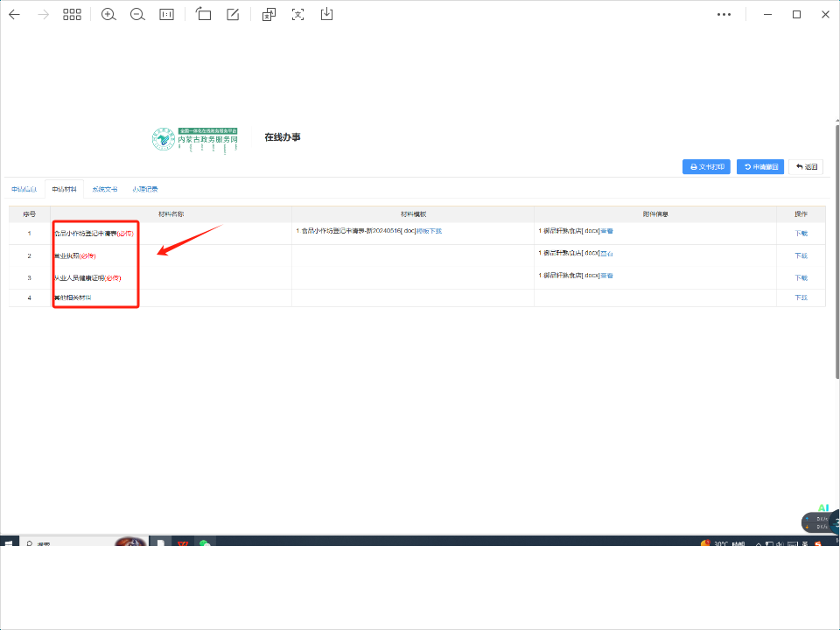Click the 返回 return button
This screenshot has height=630, width=840.
[x=806, y=166]
